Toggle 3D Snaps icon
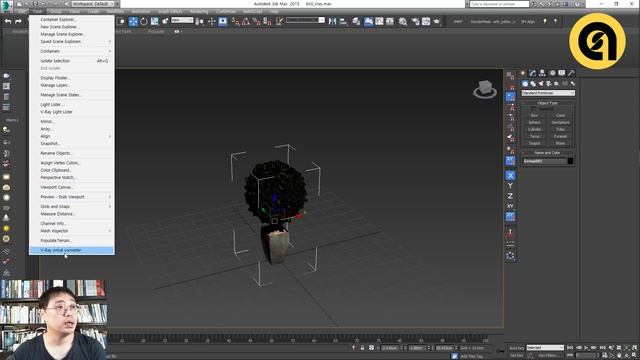Screen dimensions: 640x360 click(236, 21)
